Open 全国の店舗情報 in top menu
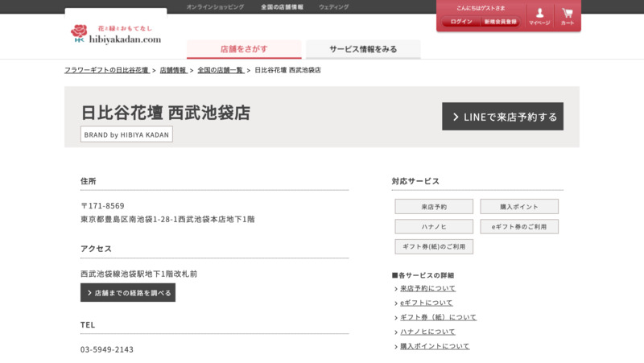The height and width of the screenshot is (363, 644). (282, 7)
